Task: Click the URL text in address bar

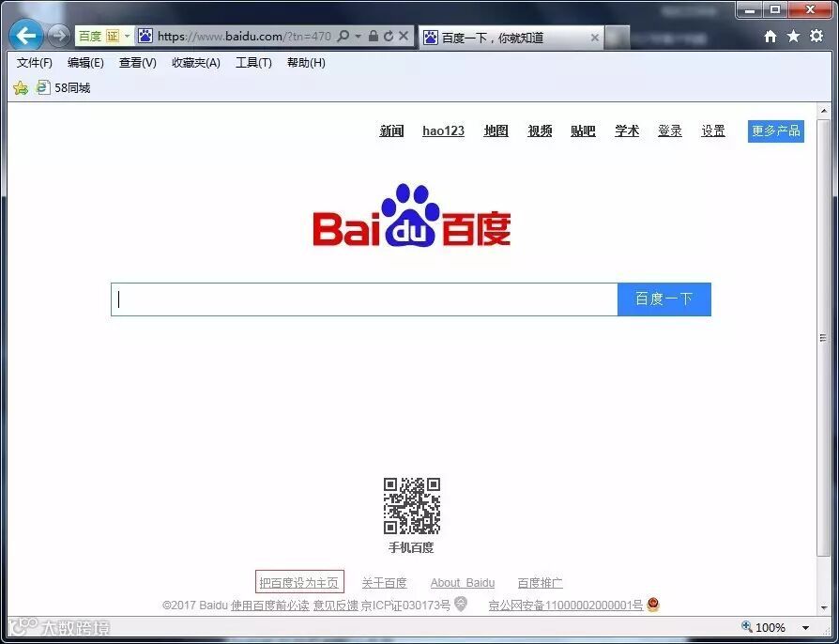Action: point(245,37)
